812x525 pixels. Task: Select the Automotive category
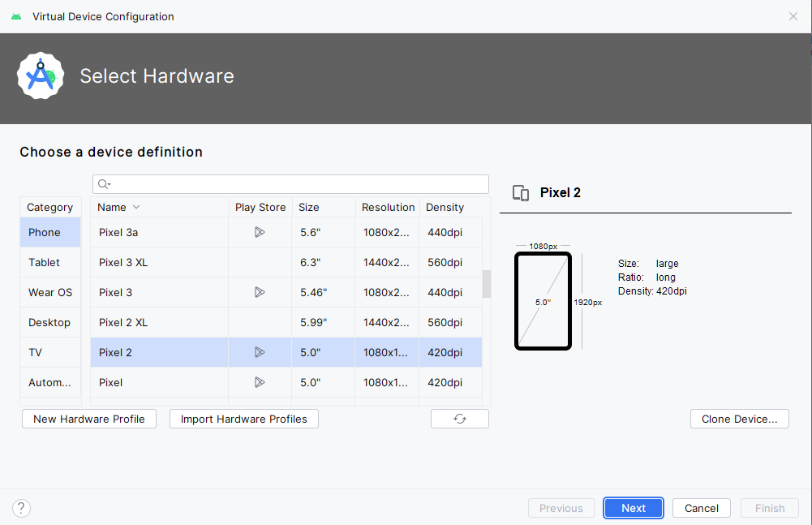tap(50, 382)
